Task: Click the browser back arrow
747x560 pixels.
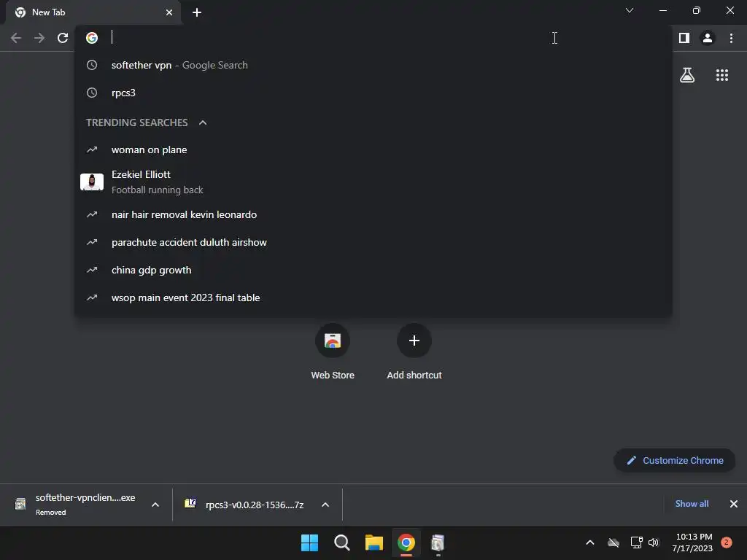Action: [16, 38]
